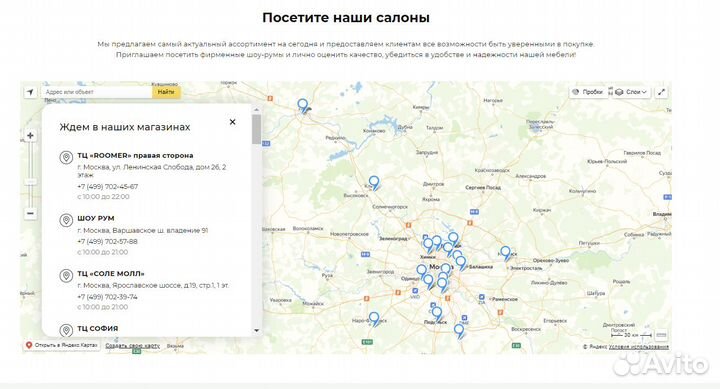The width and height of the screenshot is (720, 389).
Task: Click location icon beside ТЦ СОФИЯ
Action: pyautogui.click(x=66, y=330)
